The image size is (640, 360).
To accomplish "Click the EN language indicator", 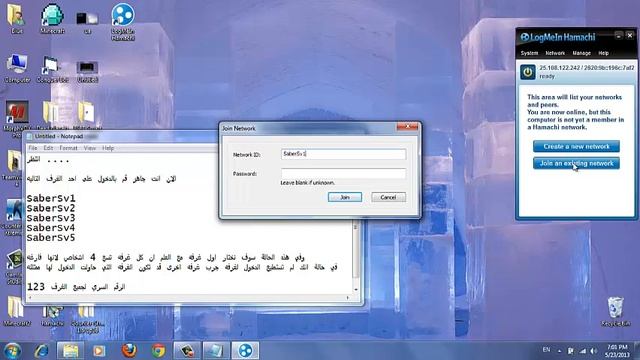I will tap(546, 350).
